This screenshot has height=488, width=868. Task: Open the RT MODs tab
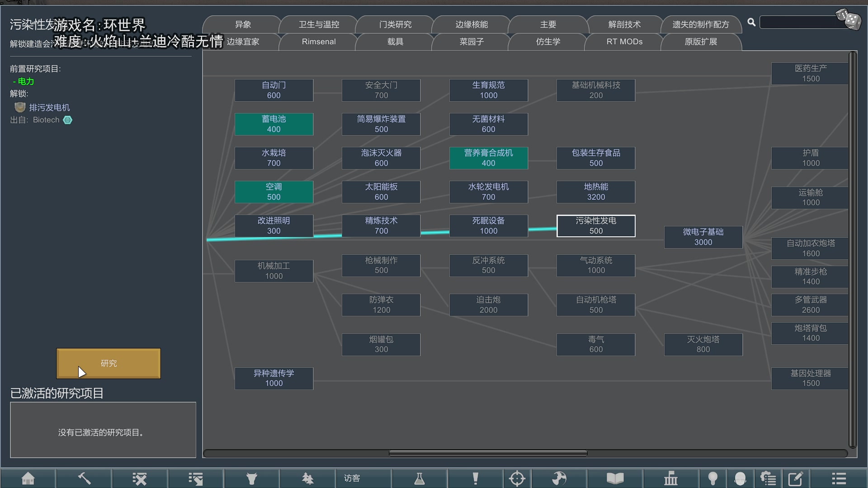[x=624, y=42]
